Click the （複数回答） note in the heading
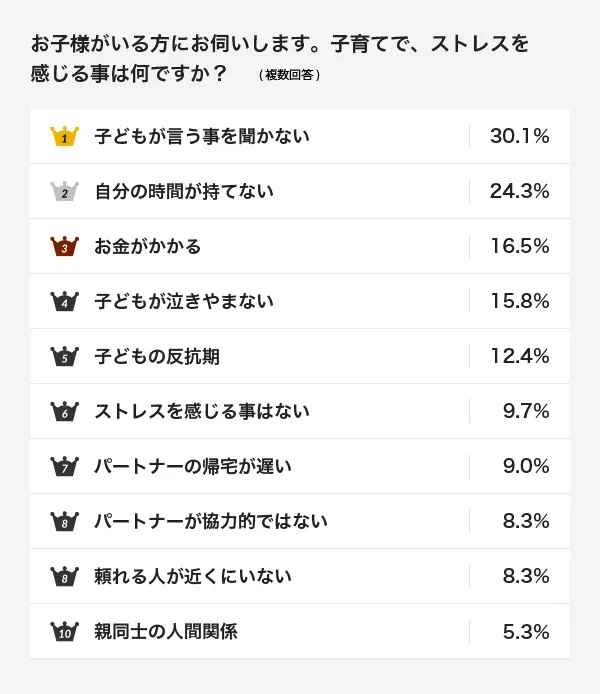 point(289,76)
